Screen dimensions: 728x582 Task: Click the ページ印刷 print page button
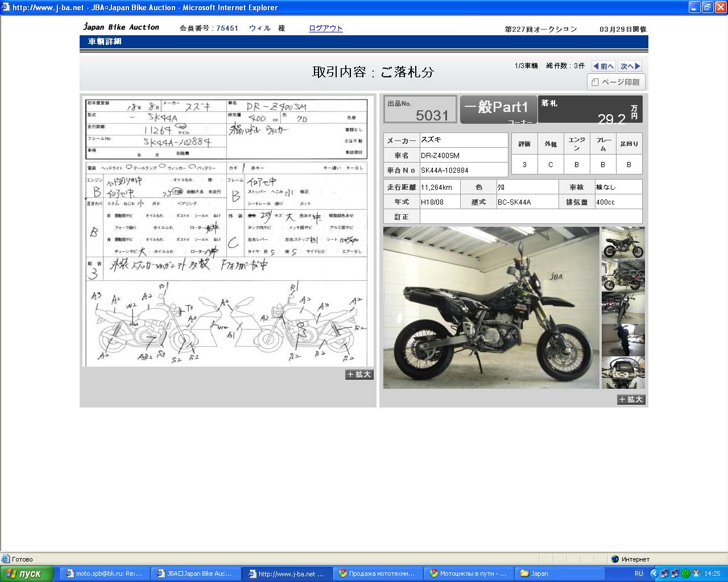(x=616, y=82)
